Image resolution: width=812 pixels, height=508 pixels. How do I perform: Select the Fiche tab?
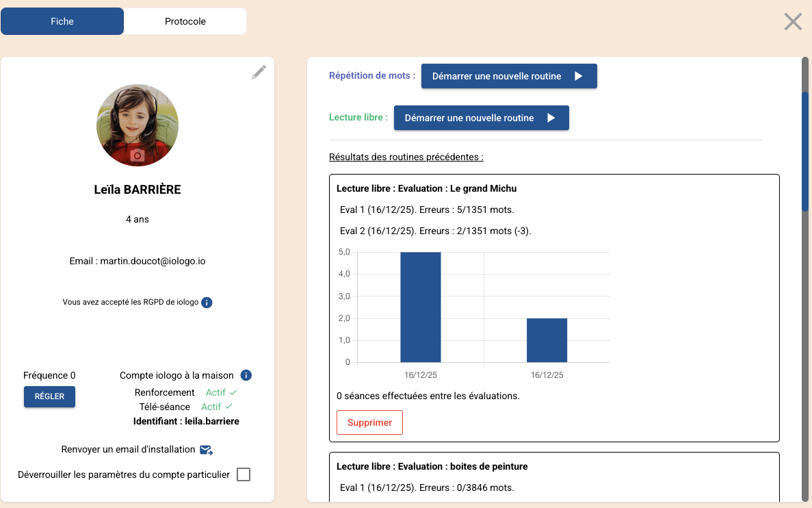click(x=62, y=21)
